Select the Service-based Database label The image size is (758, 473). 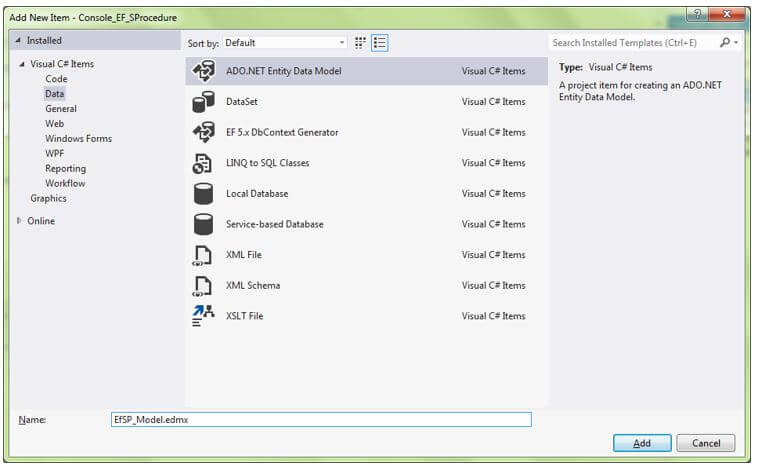pos(275,224)
